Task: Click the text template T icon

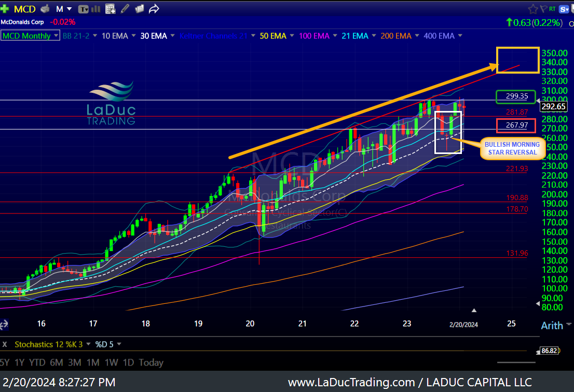Action: pyautogui.click(x=84, y=9)
